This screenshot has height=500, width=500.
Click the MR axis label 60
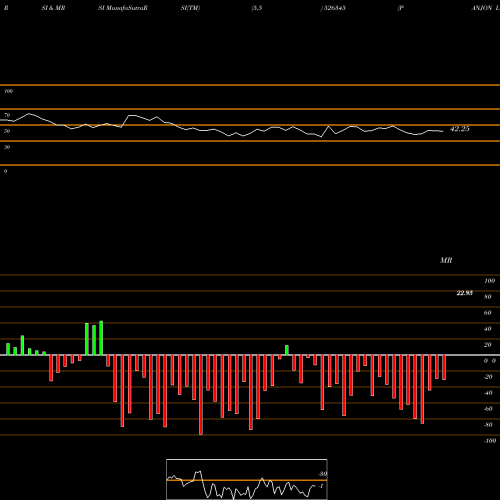point(488,313)
